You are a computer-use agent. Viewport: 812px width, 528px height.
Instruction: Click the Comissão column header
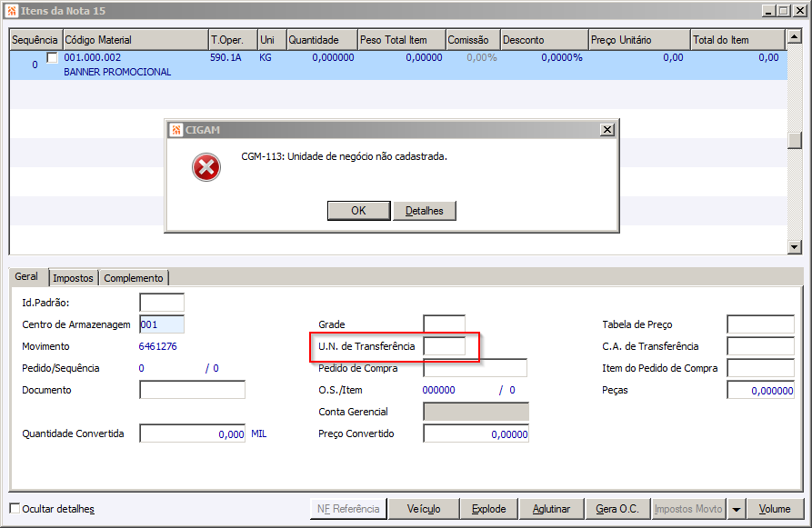(474, 40)
